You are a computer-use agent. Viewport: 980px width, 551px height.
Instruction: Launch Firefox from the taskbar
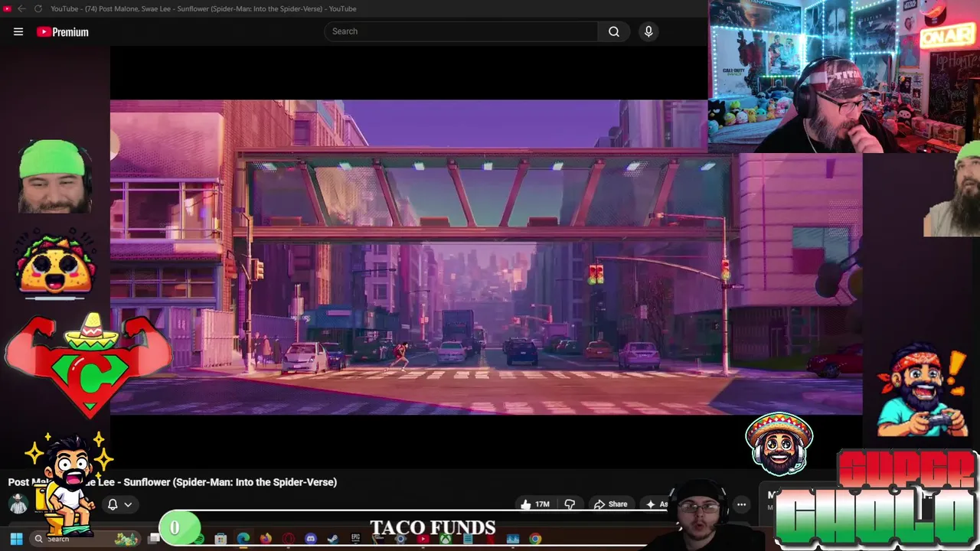(266, 539)
